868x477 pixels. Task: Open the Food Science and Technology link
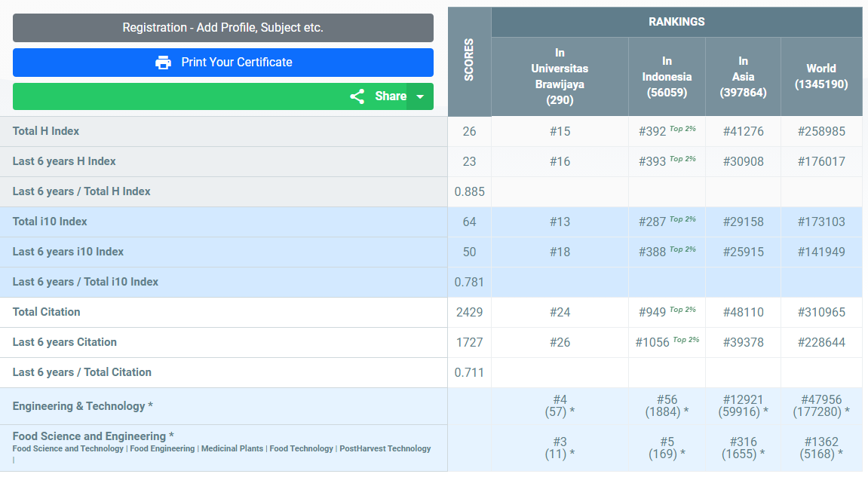pos(68,449)
